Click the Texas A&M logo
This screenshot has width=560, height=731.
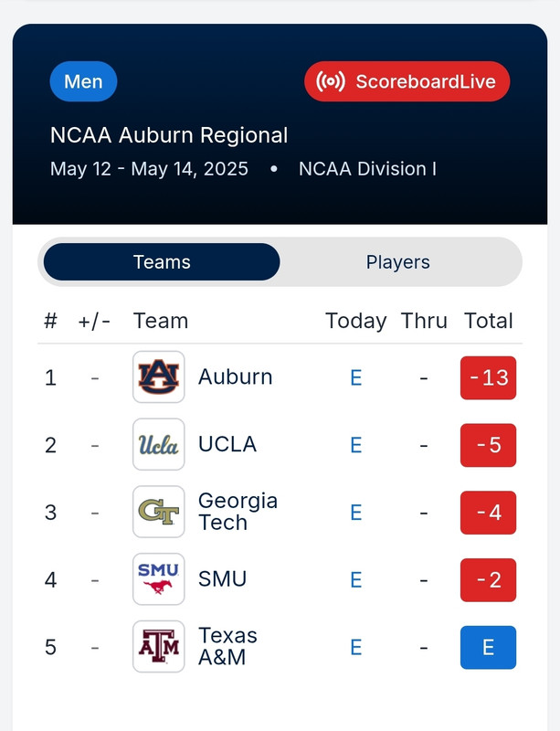tap(158, 647)
